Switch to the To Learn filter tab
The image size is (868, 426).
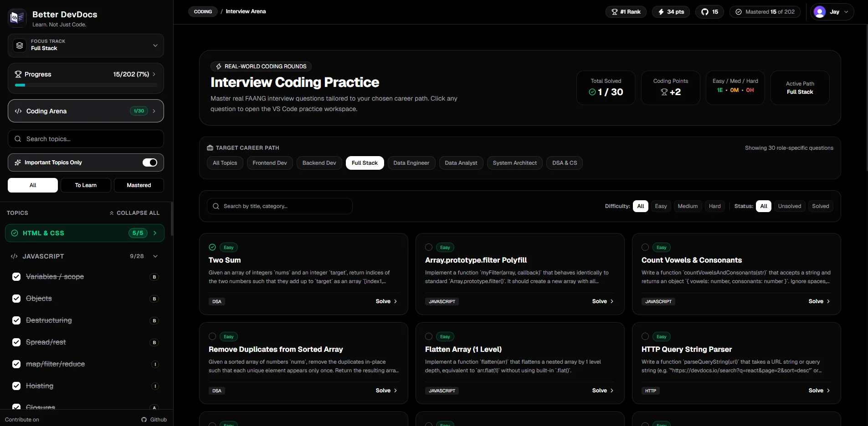[x=86, y=185]
